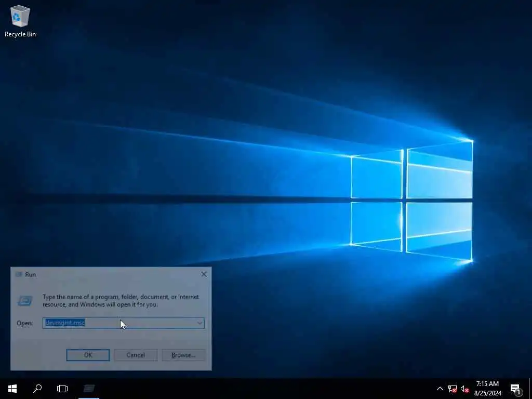Close the Run dialog with X

point(204,274)
